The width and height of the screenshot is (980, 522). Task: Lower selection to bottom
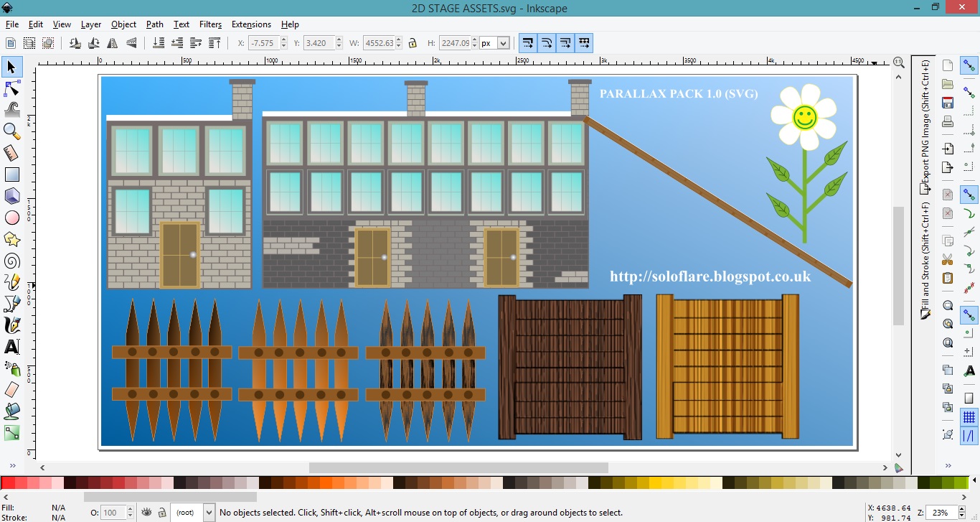point(159,43)
